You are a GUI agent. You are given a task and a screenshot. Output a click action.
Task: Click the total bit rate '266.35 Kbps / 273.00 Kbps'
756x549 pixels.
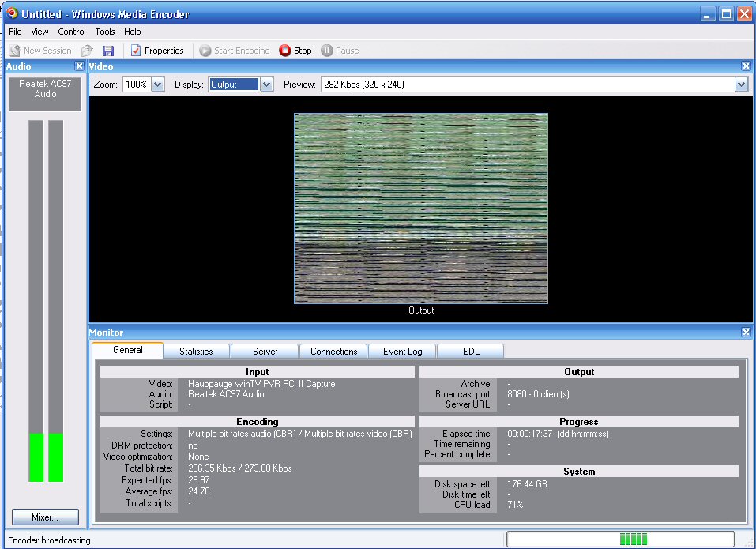(x=239, y=468)
